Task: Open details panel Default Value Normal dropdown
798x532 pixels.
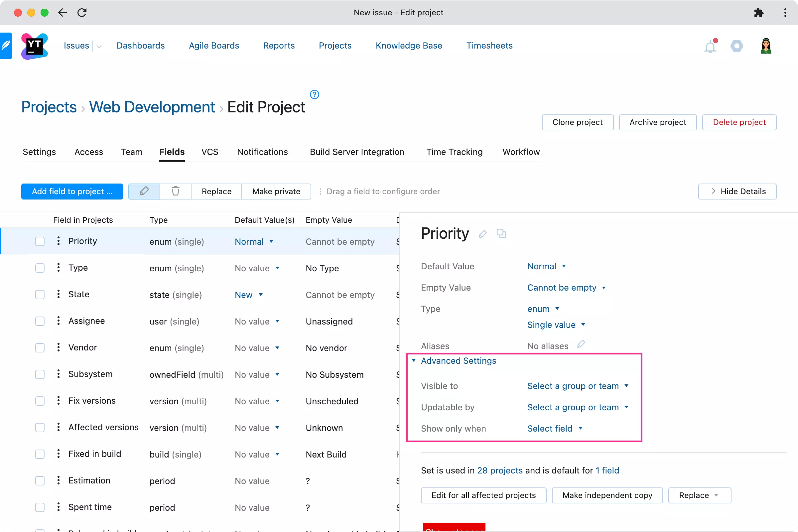Action: (547, 266)
